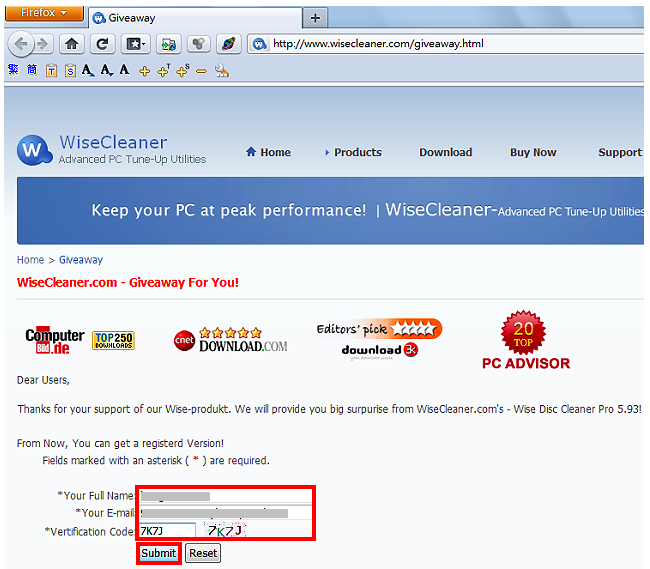Open Support in site navigation
Screen dimensions: 650x569
620,153
